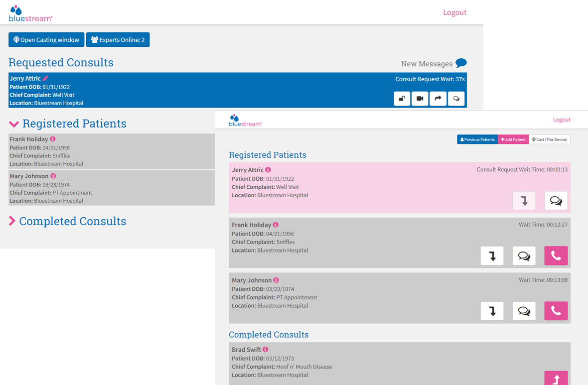Select the Previous Patients tab
Image resolution: width=588 pixels, height=385 pixels.
point(477,139)
